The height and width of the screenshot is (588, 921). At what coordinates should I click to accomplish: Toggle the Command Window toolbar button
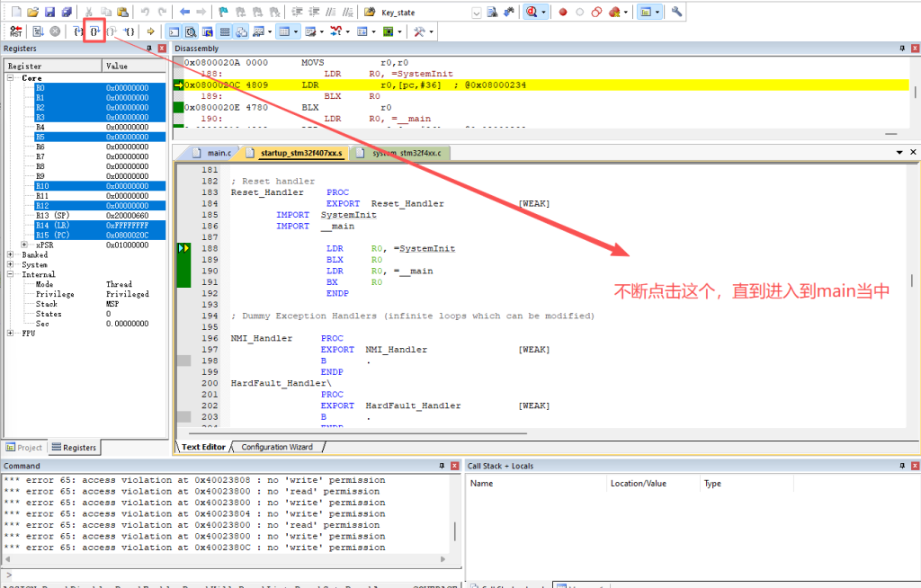(x=173, y=31)
